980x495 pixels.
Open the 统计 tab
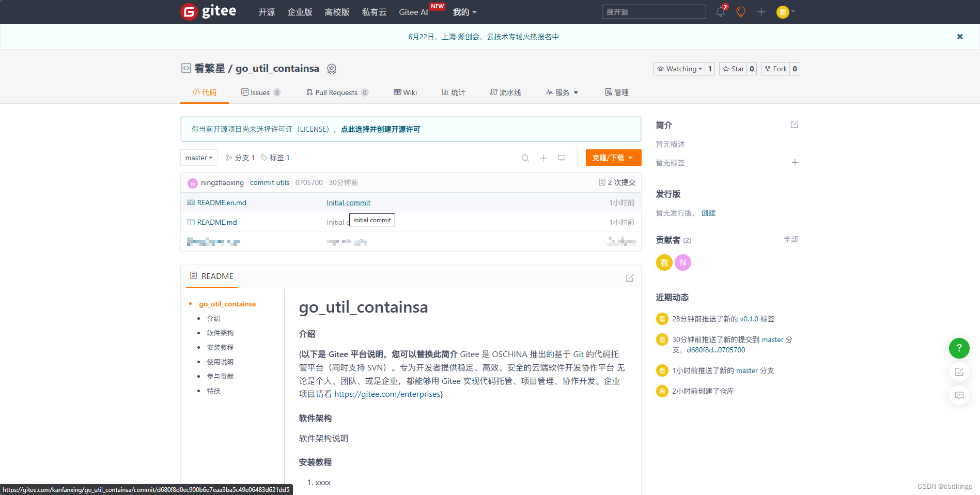pos(453,92)
